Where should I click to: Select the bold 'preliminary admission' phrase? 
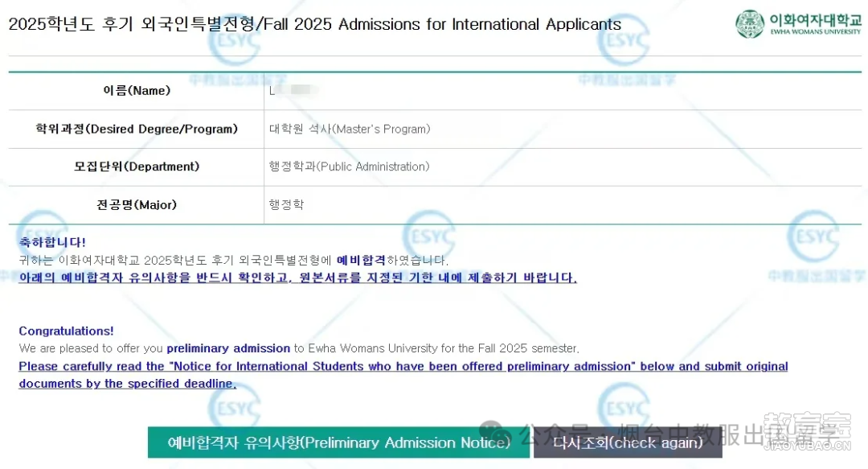tap(228, 348)
